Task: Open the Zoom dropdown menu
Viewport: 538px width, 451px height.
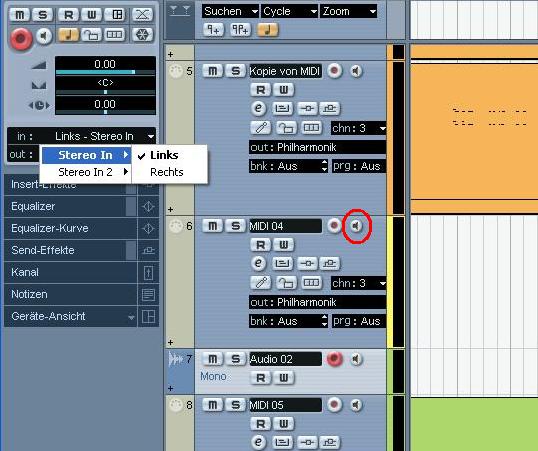Action: click(x=348, y=11)
